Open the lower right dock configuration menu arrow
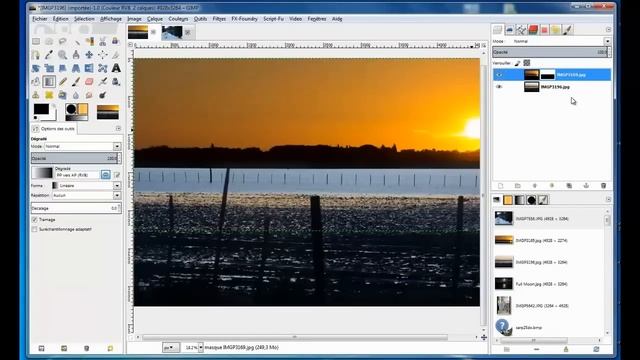 (x=608, y=200)
